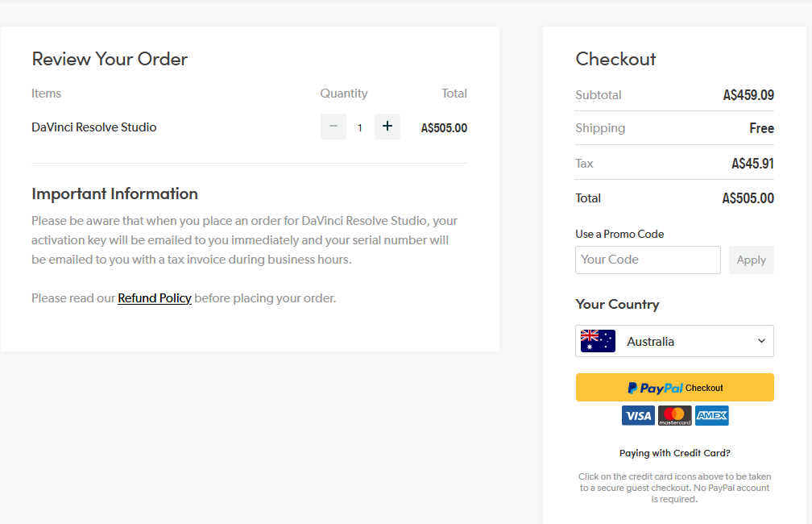Increase quantity with the plus button
This screenshot has height=524, width=812.
(x=387, y=127)
